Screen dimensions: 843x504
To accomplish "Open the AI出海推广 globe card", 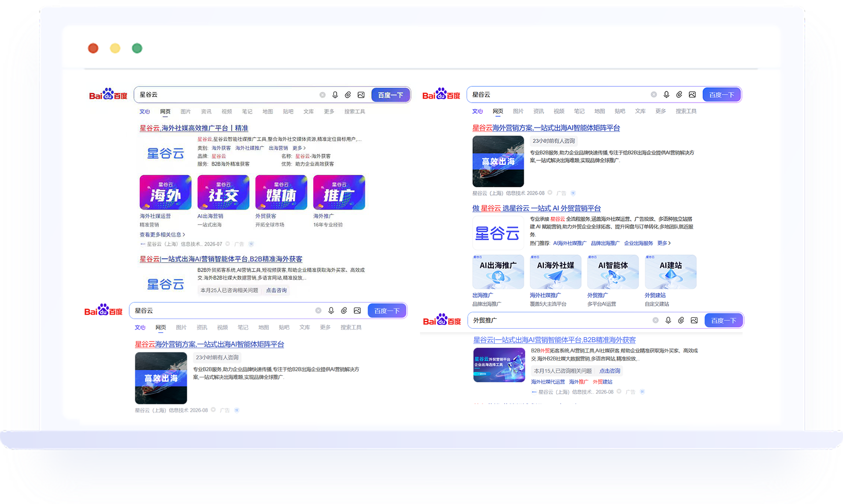I will pos(498,272).
